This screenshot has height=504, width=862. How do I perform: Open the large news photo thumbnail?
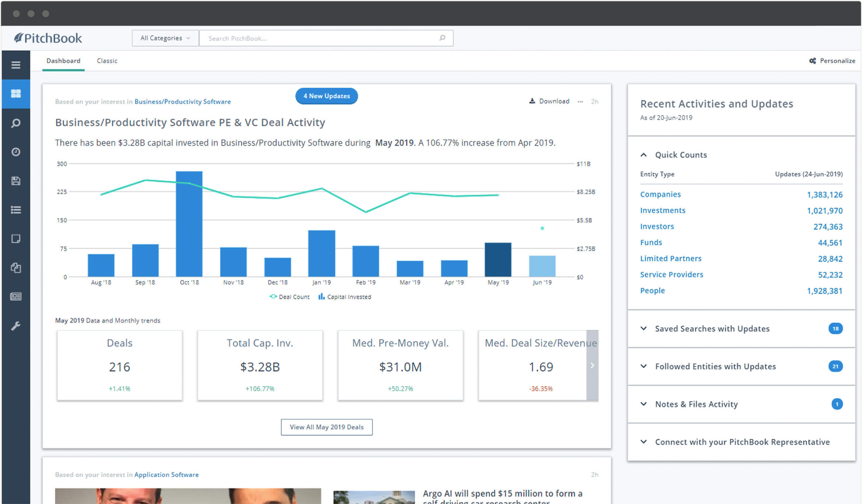188,496
